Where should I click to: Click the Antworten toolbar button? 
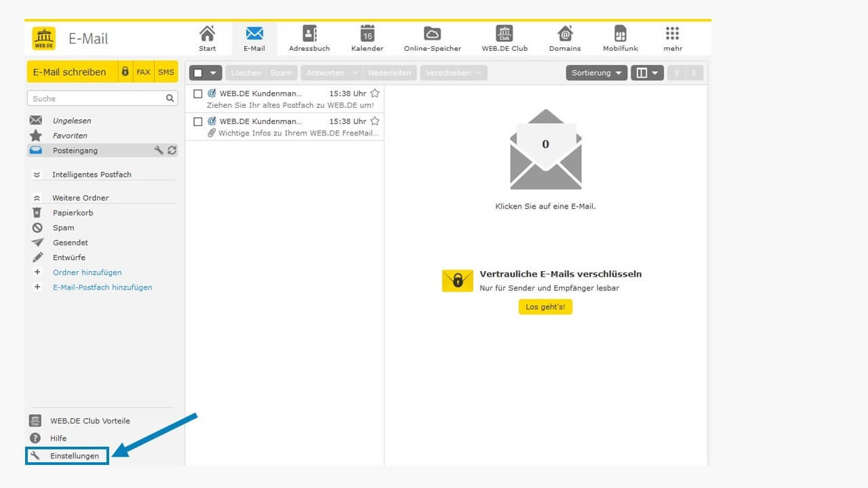tap(325, 73)
